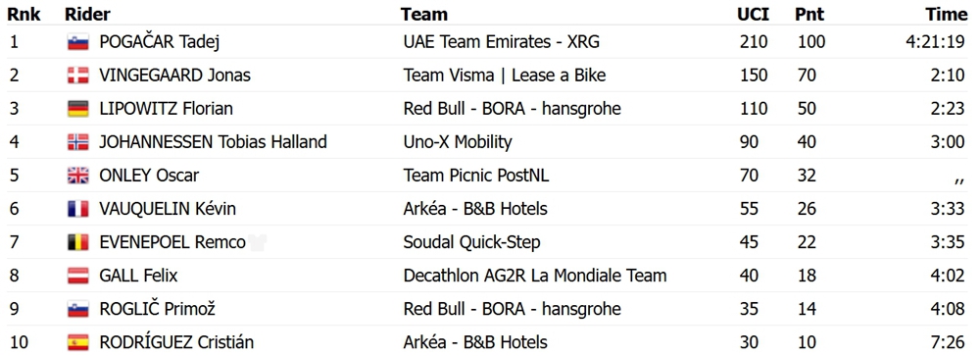The image size is (980, 356).
Task: Open rider POGAČAR Tadej
Action: [160, 42]
